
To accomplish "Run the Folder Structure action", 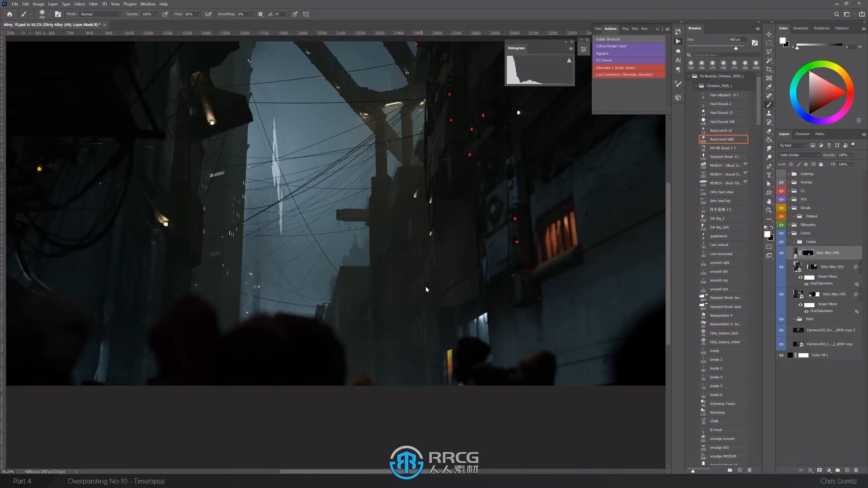I will pyautogui.click(x=629, y=39).
